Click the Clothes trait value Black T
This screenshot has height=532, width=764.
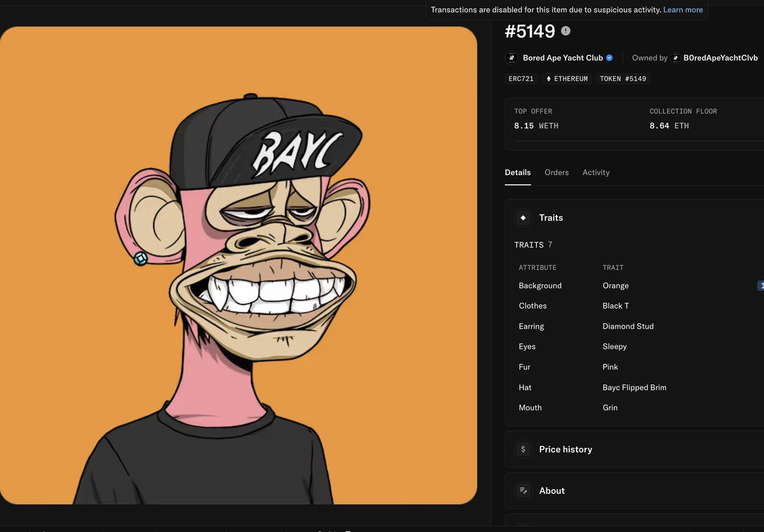[616, 306]
